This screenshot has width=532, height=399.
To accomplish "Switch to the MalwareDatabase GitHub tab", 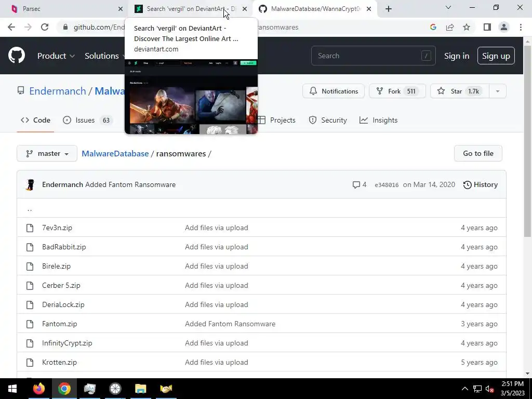I will [x=315, y=9].
